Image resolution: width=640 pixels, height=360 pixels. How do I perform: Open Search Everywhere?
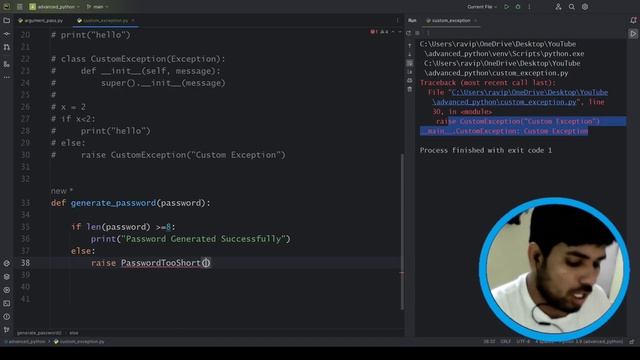pos(572,7)
